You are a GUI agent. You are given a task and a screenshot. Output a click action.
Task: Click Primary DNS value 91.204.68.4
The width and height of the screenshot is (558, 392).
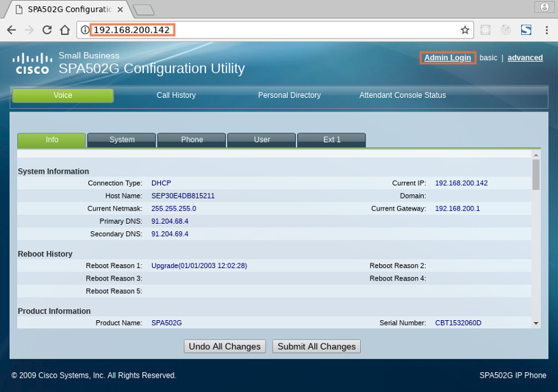coord(170,221)
